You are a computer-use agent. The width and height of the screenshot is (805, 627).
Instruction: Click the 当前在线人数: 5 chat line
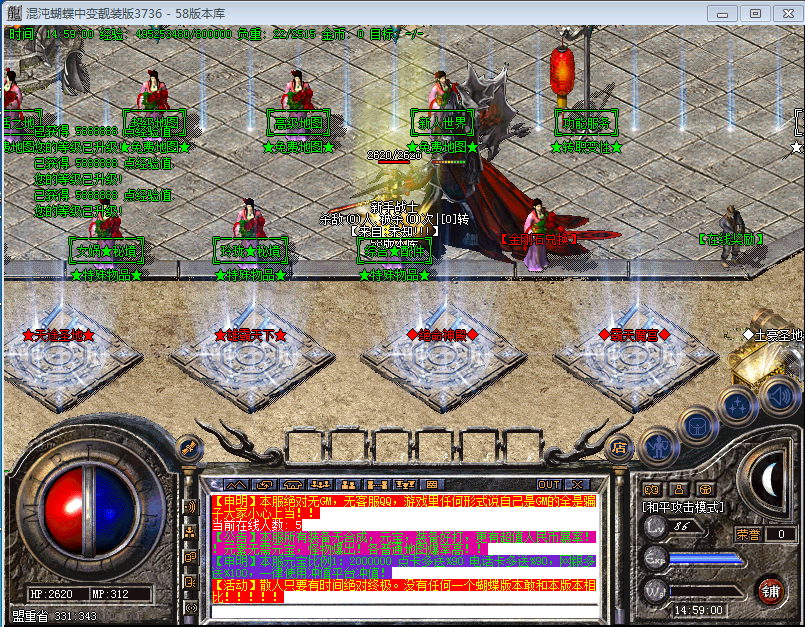pos(257,525)
